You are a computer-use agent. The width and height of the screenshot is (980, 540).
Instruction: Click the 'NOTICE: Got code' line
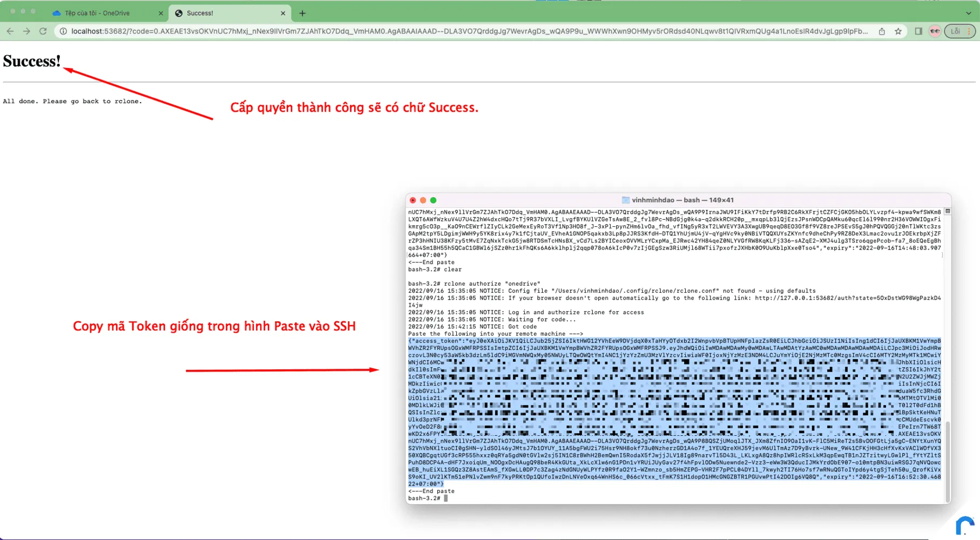[x=472, y=327]
